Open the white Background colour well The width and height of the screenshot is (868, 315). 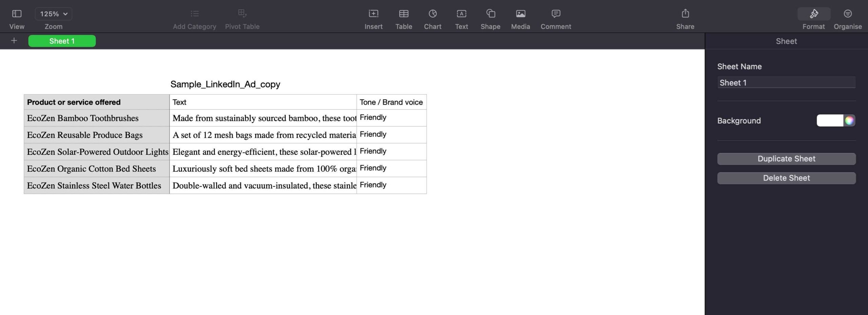(x=830, y=121)
